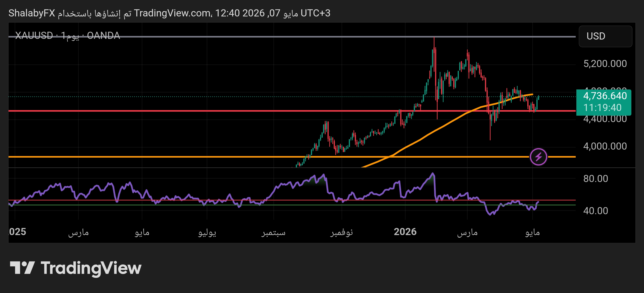Click the سبتمبر month label on time axis
Viewport: 644px width, 293px height.
coord(273,232)
